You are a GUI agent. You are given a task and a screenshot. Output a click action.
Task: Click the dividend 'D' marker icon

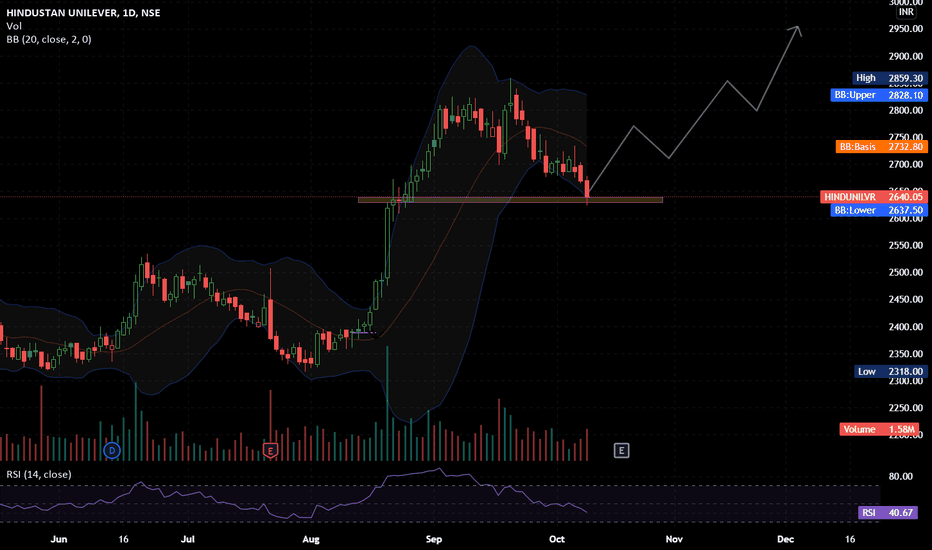point(112,451)
